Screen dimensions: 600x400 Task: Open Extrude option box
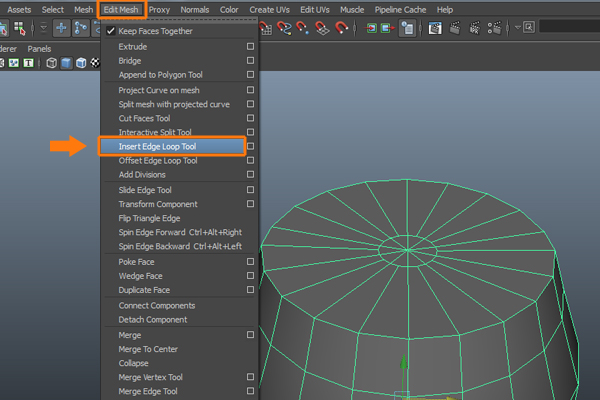tap(250, 46)
